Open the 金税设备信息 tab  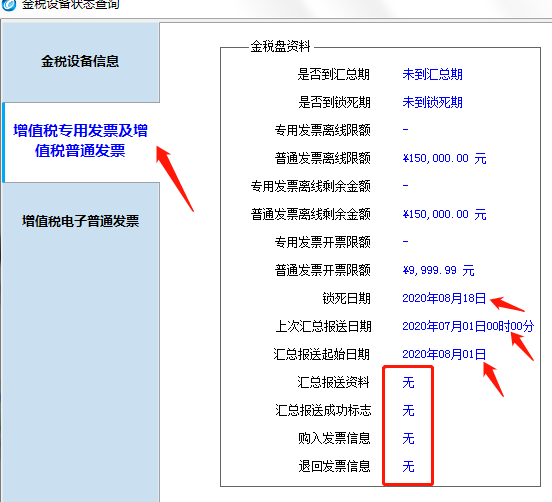[81, 62]
